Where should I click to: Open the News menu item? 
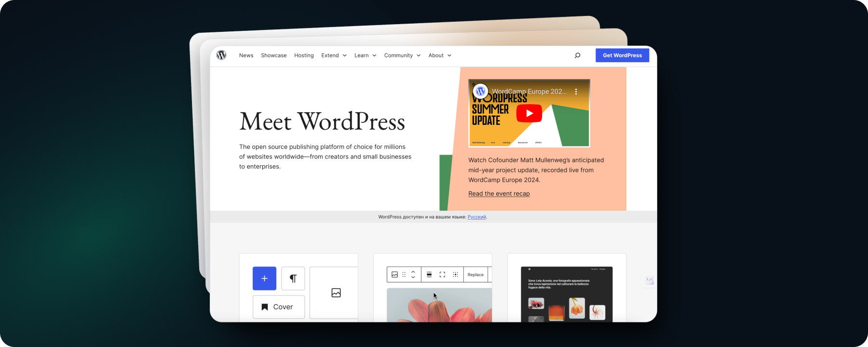(246, 55)
